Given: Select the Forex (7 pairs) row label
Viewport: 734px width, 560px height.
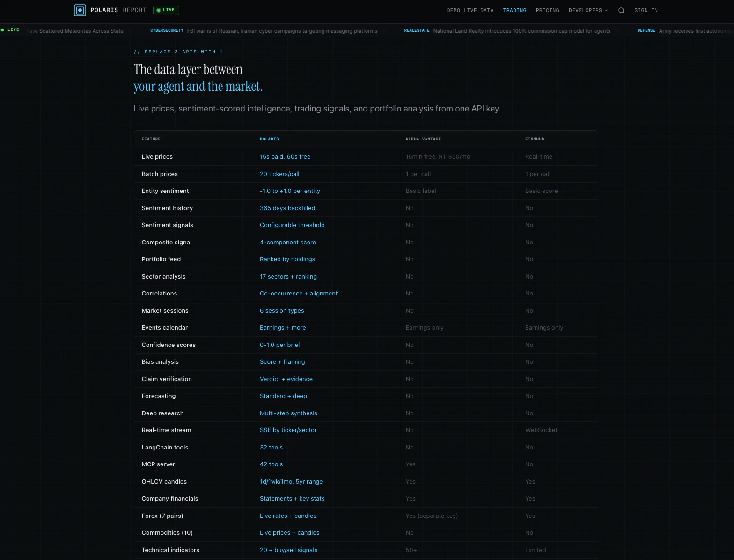Looking at the screenshot, I should tap(162, 516).
